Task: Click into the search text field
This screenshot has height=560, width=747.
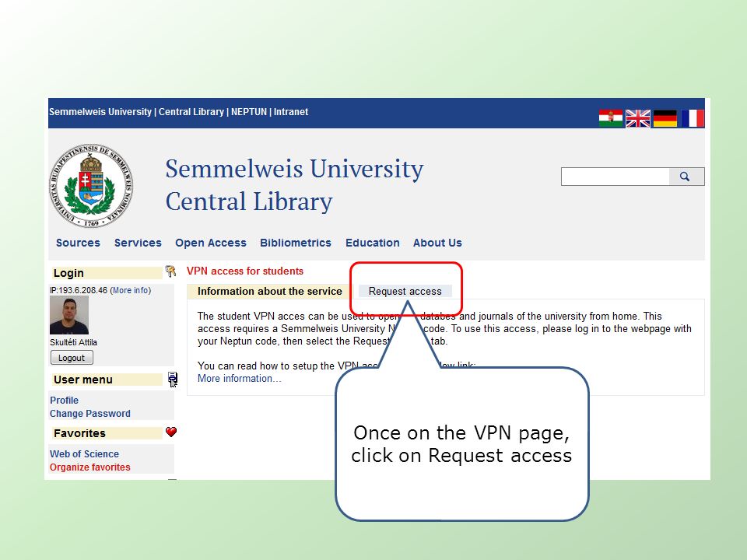Action: pos(615,177)
